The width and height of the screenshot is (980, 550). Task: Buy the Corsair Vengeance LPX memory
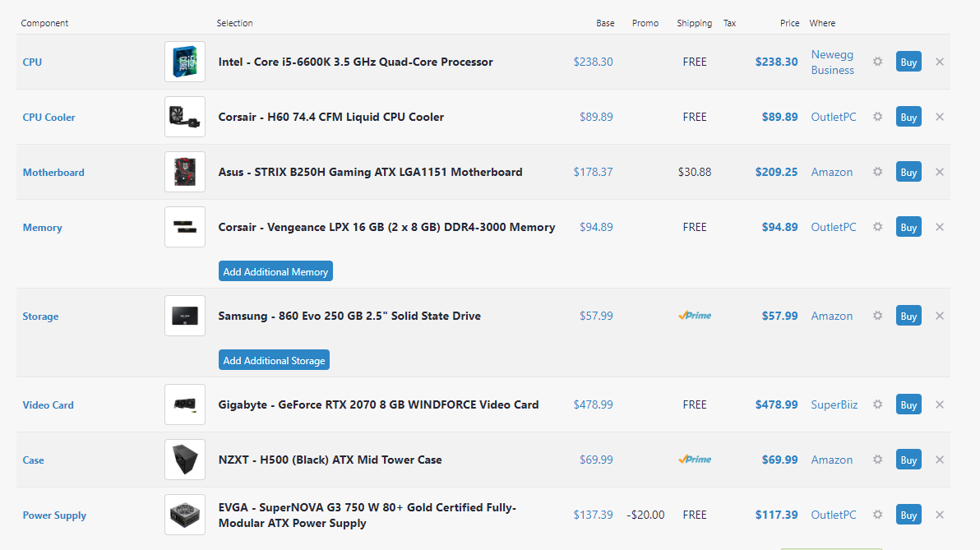(908, 227)
